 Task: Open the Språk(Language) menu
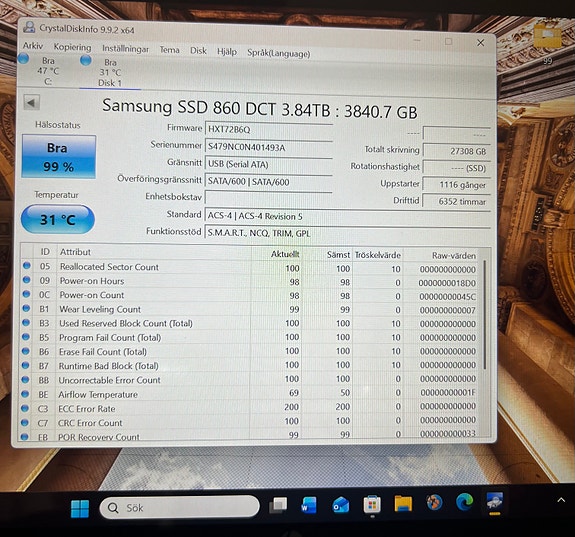279,53
